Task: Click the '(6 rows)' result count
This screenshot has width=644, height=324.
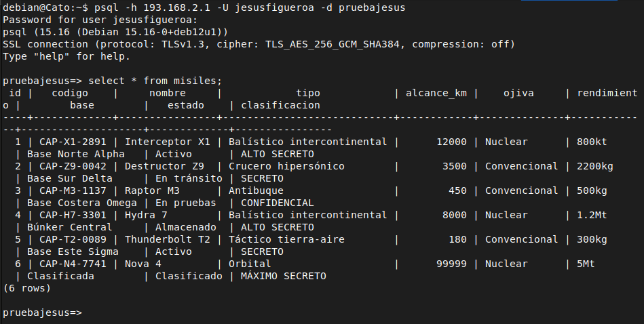Action: coord(27,288)
